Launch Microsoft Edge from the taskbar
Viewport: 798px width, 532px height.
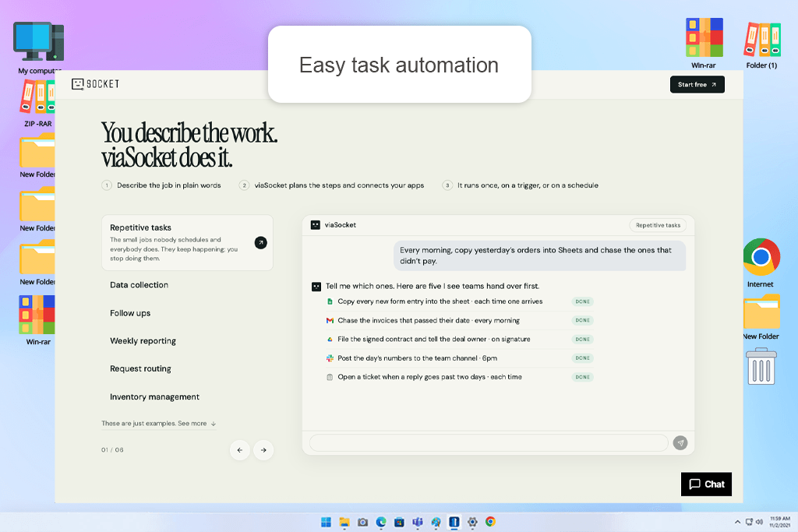tap(380, 522)
